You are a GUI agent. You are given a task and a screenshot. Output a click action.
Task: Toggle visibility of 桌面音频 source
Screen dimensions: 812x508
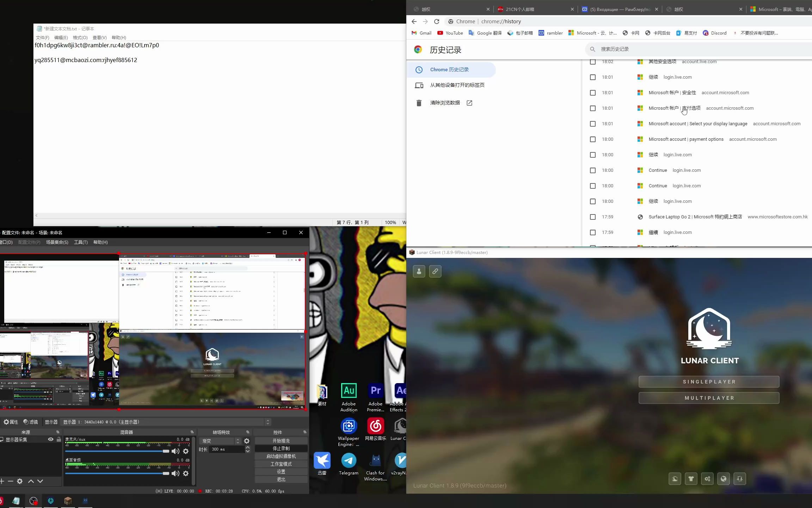point(175,473)
